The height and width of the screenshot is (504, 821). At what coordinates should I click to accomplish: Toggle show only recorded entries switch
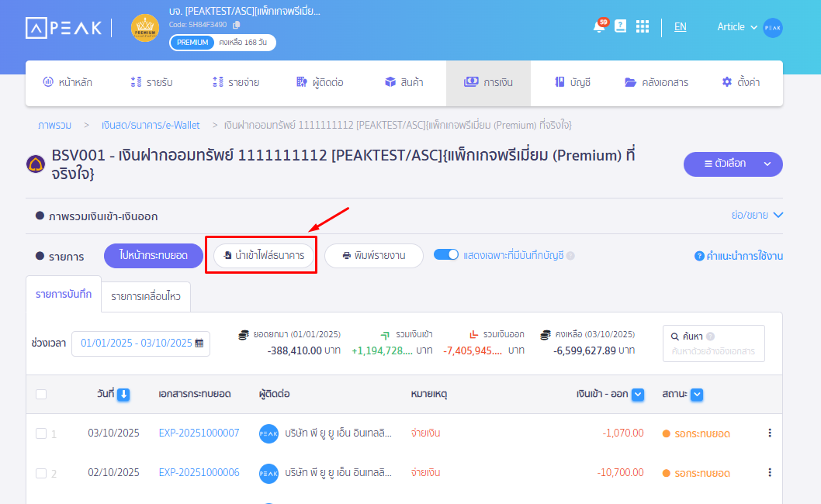click(446, 255)
